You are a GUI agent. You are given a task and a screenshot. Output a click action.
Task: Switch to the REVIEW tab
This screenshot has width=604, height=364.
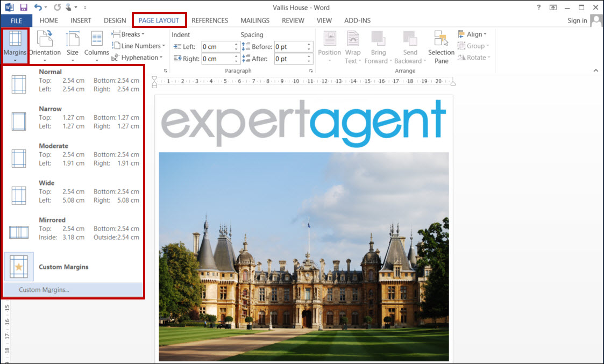click(x=293, y=20)
